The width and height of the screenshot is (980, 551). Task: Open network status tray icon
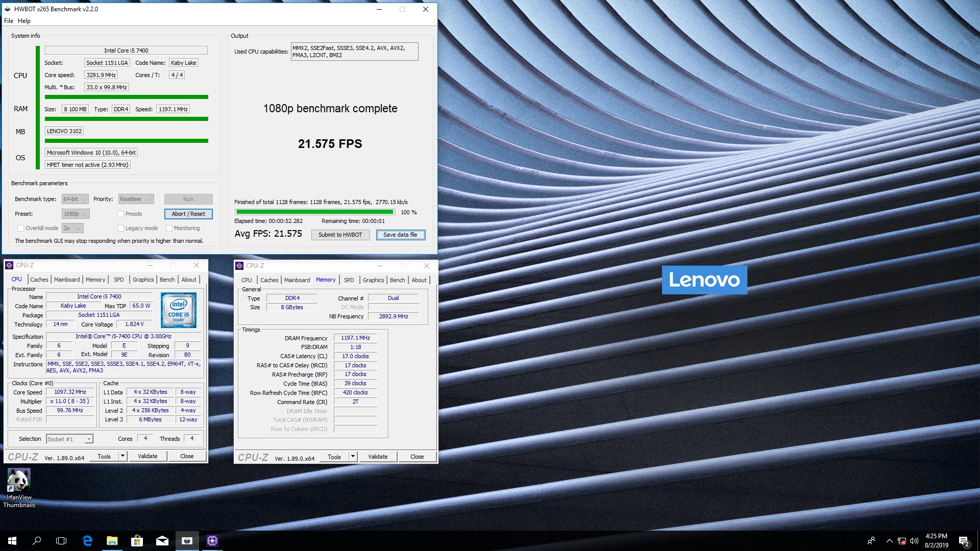point(902,541)
